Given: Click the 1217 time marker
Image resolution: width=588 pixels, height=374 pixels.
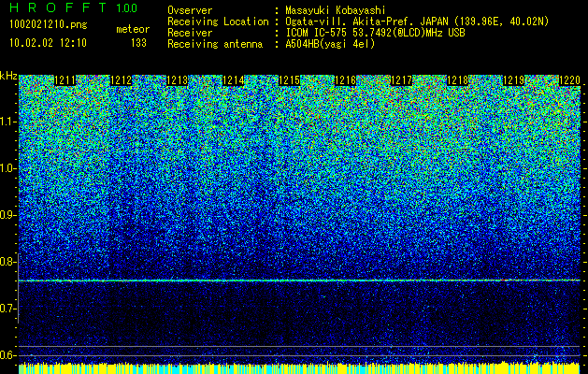Looking at the screenshot, I should coord(402,80).
